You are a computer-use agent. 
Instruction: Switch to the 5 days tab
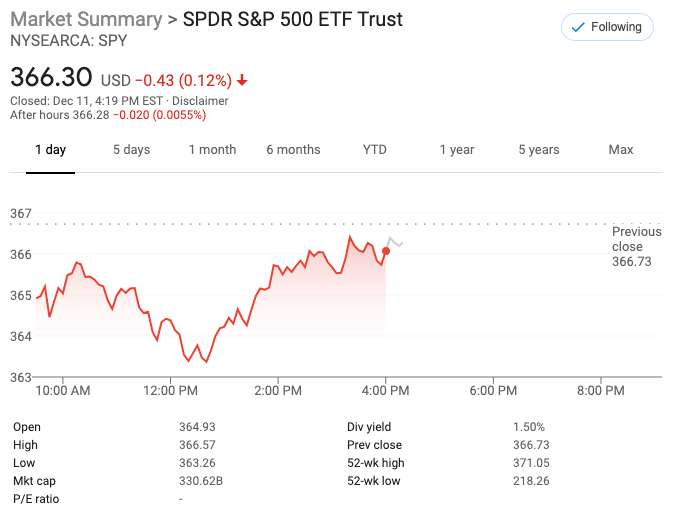click(131, 150)
